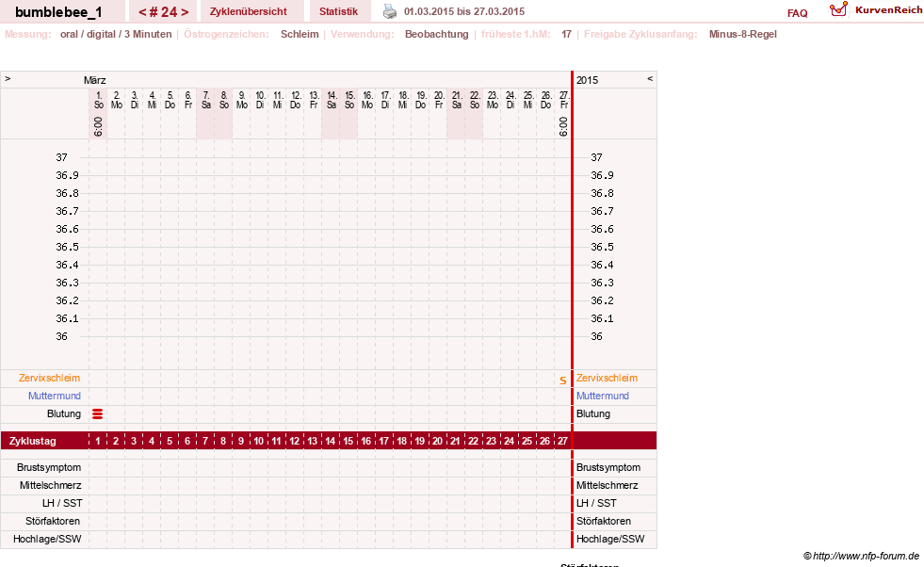Click the right Hochlage/SSW row label
The width and height of the screenshot is (924, 567).
point(610,539)
